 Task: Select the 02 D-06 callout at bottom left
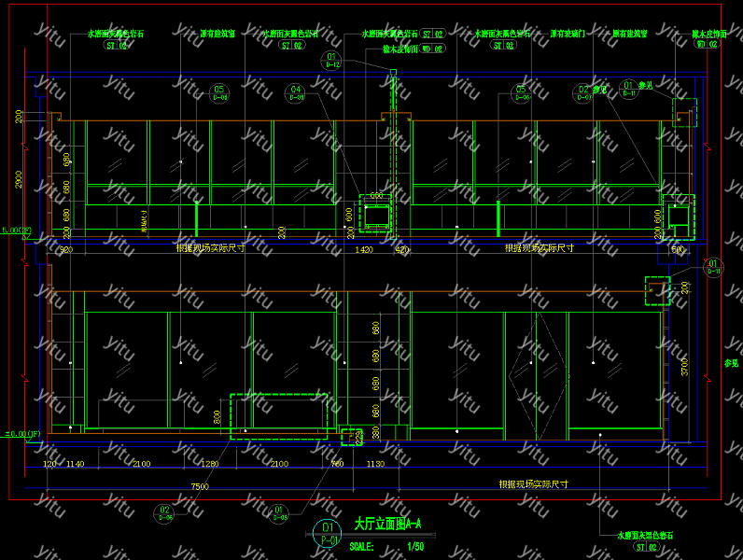pyautogui.click(x=165, y=511)
